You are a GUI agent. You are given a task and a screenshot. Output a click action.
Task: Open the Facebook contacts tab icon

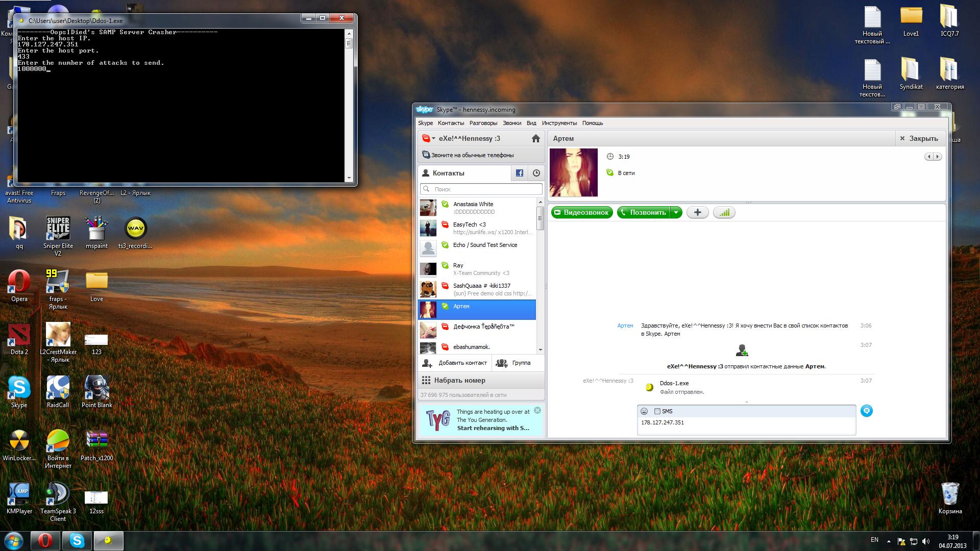coord(519,173)
